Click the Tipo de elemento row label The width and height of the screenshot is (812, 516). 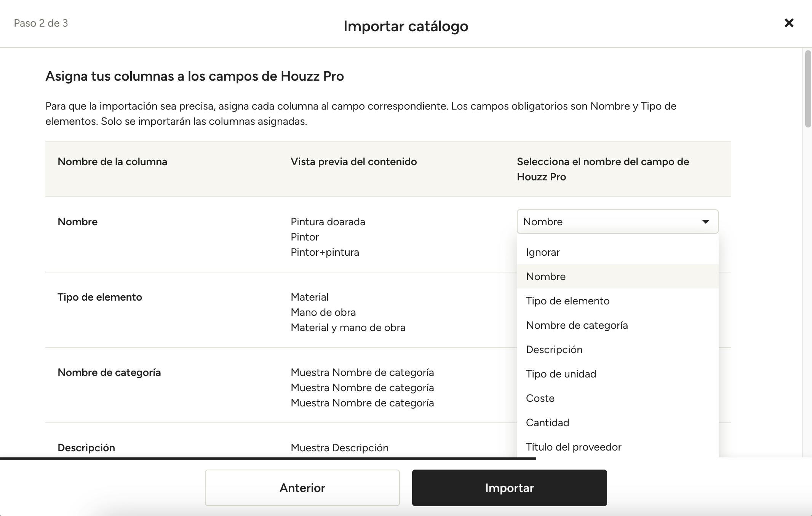100,297
